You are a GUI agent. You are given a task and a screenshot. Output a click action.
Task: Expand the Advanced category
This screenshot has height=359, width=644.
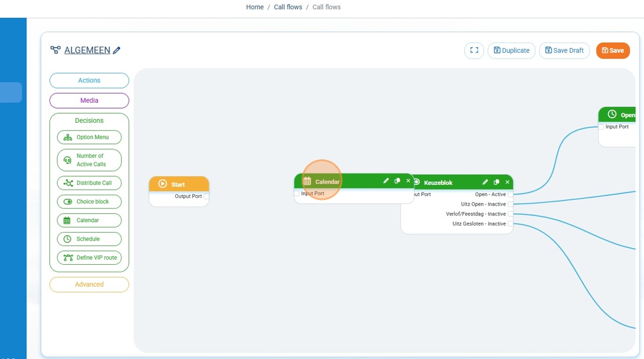[x=89, y=284]
